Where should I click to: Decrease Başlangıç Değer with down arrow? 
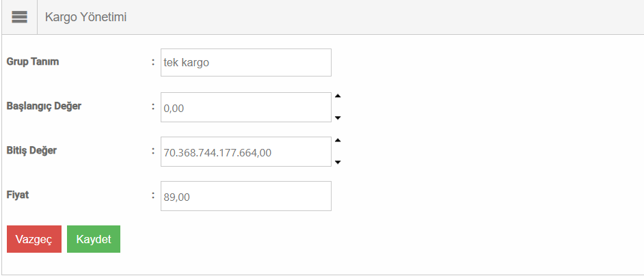(x=338, y=117)
